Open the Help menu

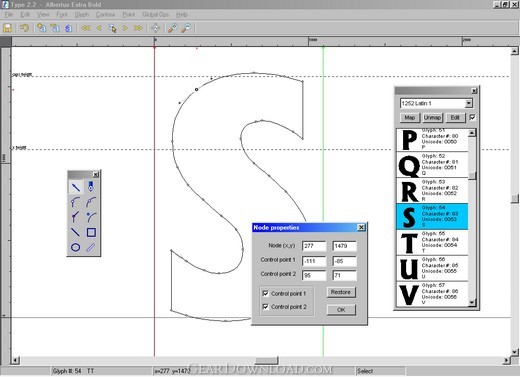coord(182,15)
